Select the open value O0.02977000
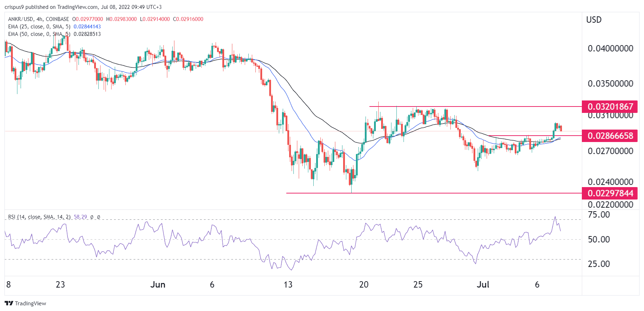644x311 pixels. point(88,19)
